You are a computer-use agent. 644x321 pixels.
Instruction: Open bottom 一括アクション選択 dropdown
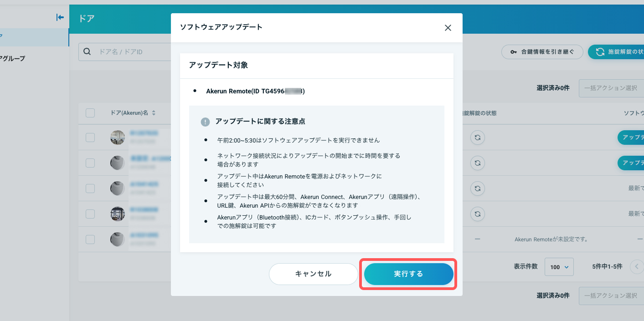(611, 296)
